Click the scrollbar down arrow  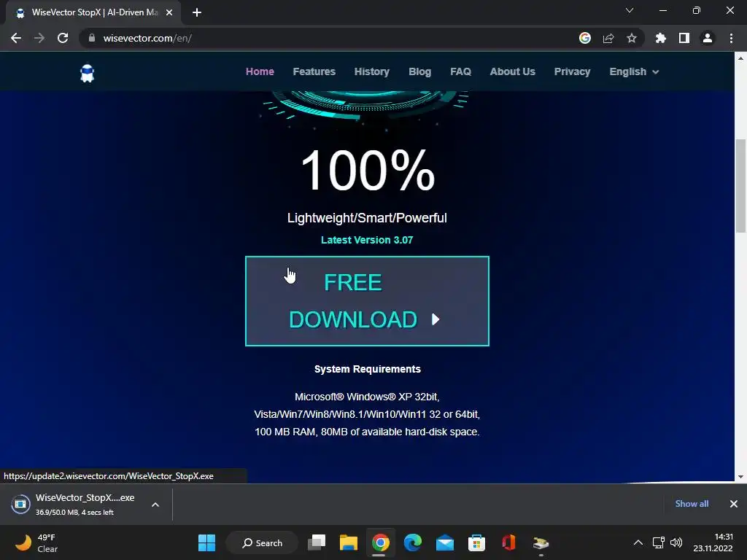[x=740, y=477]
